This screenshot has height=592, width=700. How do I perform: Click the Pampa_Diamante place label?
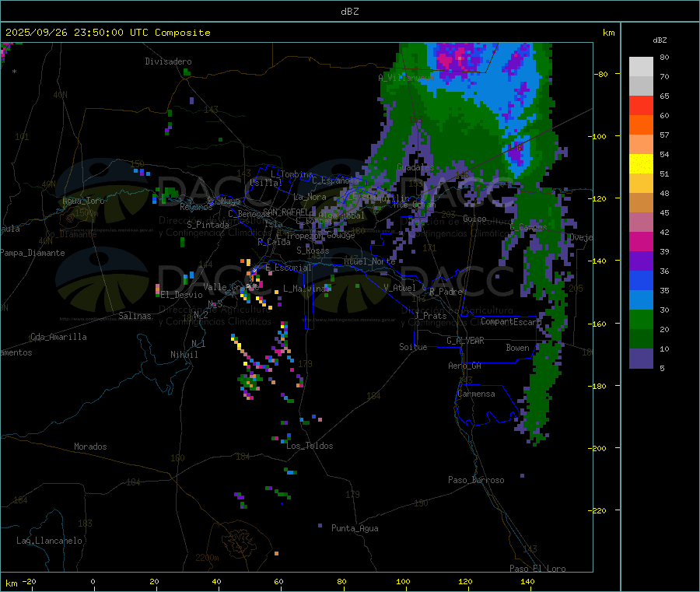(x=32, y=253)
